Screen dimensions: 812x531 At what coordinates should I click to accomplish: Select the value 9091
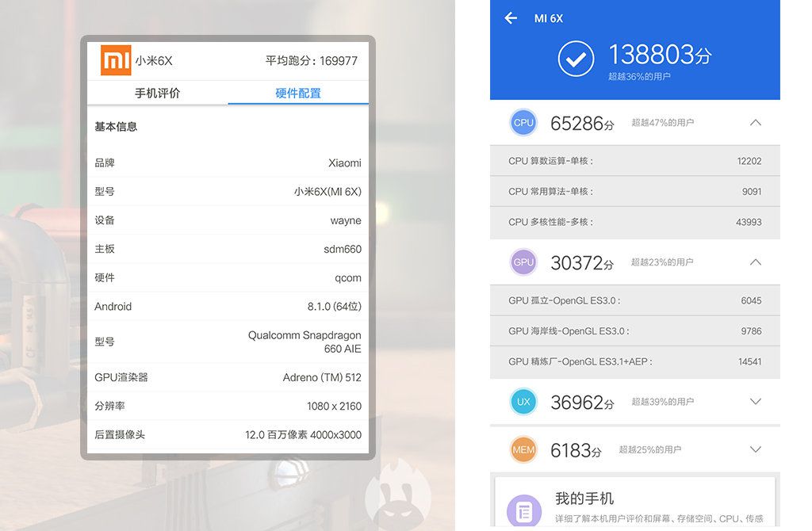(x=752, y=192)
